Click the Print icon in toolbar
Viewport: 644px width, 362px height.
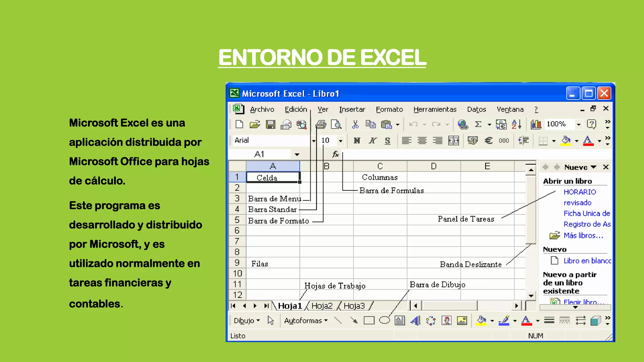pos(320,125)
